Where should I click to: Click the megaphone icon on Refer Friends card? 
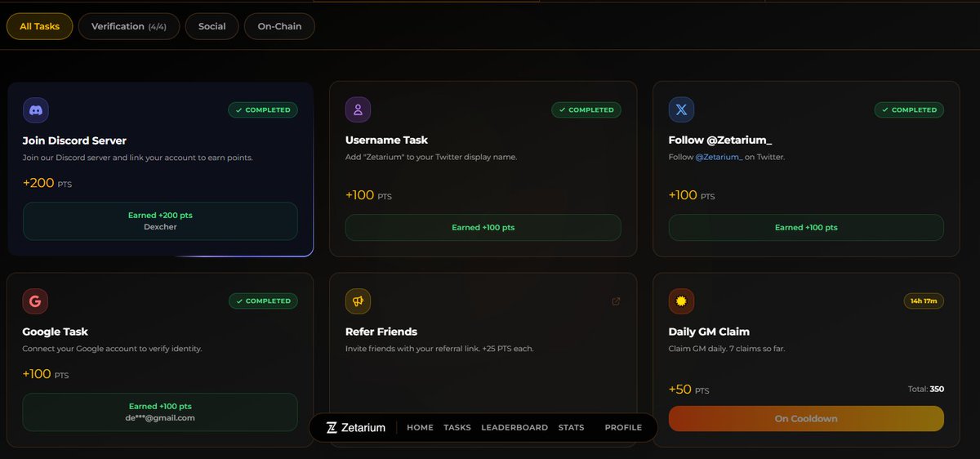point(358,301)
